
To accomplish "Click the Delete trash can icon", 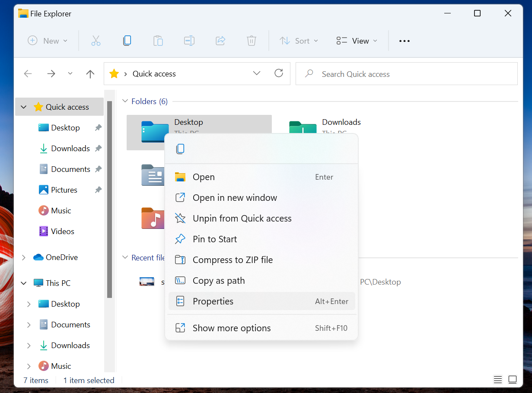I will (x=252, y=41).
